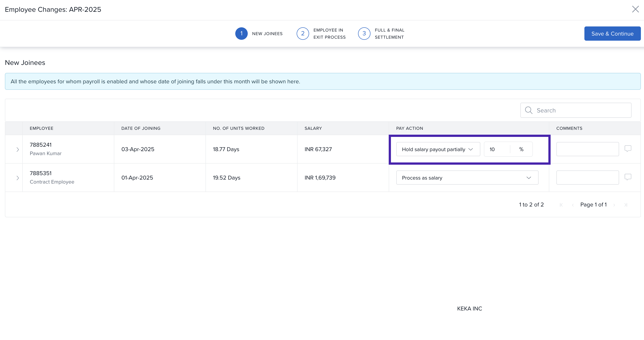The width and height of the screenshot is (644, 340).
Task: Click the comment icon for Pawan Kumar
Action: [x=628, y=149]
